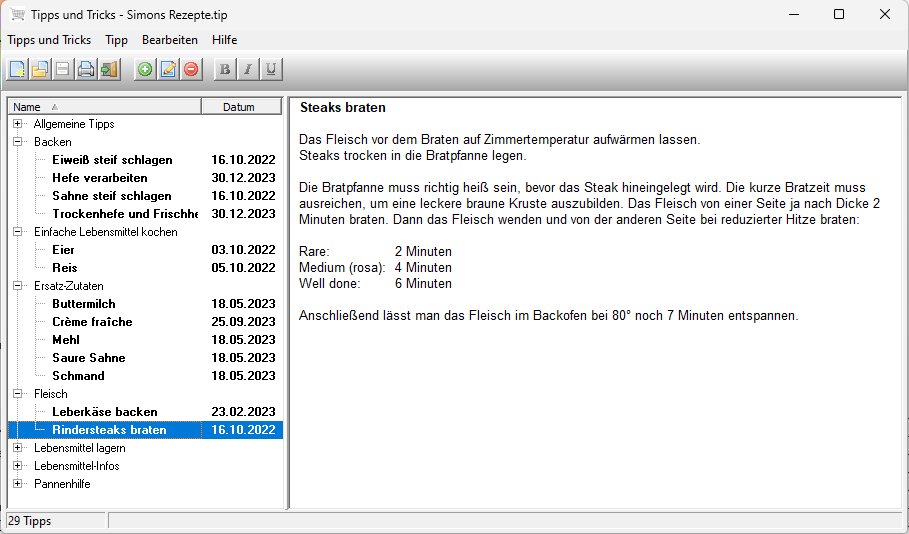The image size is (909, 534).
Task: Toggle italic formatting
Action: (248, 70)
